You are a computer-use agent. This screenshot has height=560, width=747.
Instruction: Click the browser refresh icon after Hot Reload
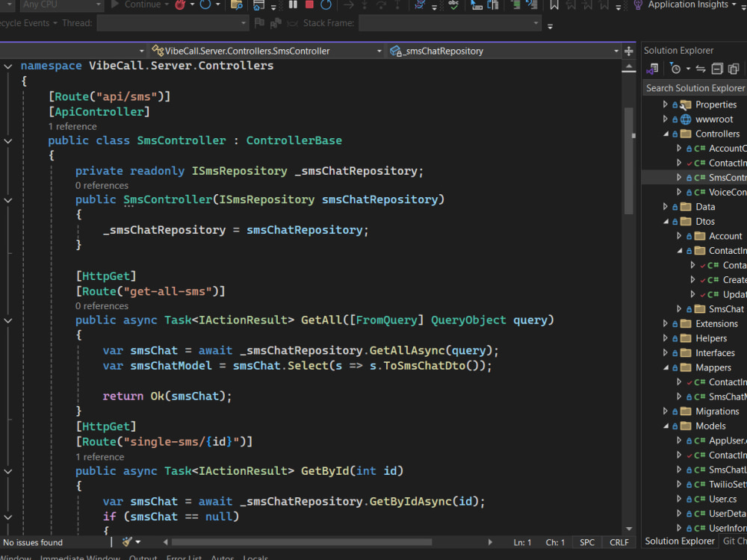tap(205, 4)
